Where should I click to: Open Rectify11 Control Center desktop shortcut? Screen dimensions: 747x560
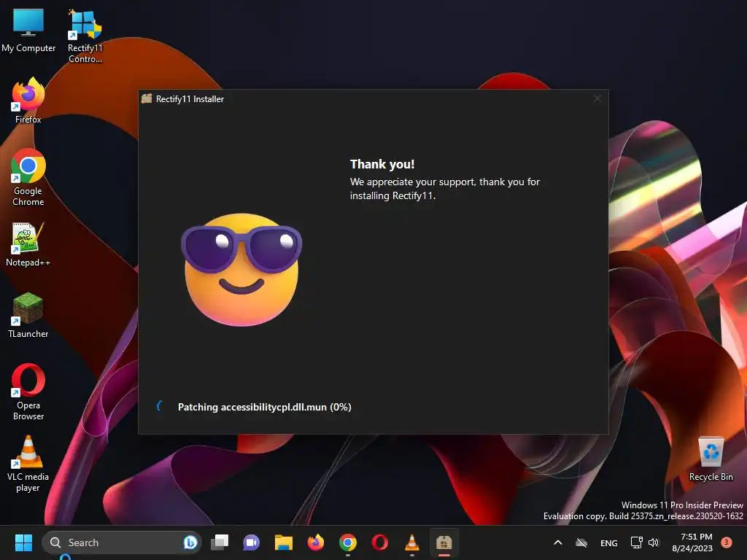pos(85,36)
